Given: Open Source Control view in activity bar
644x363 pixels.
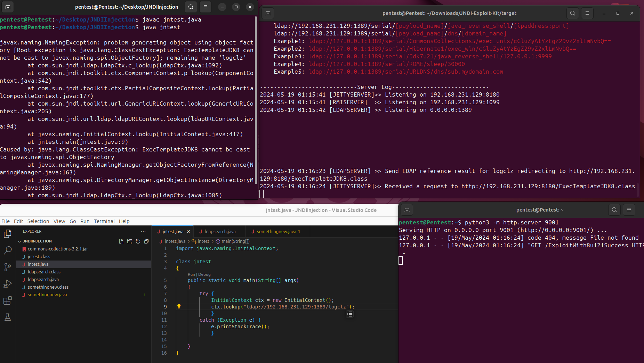Looking at the screenshot, I should point(8,267).
